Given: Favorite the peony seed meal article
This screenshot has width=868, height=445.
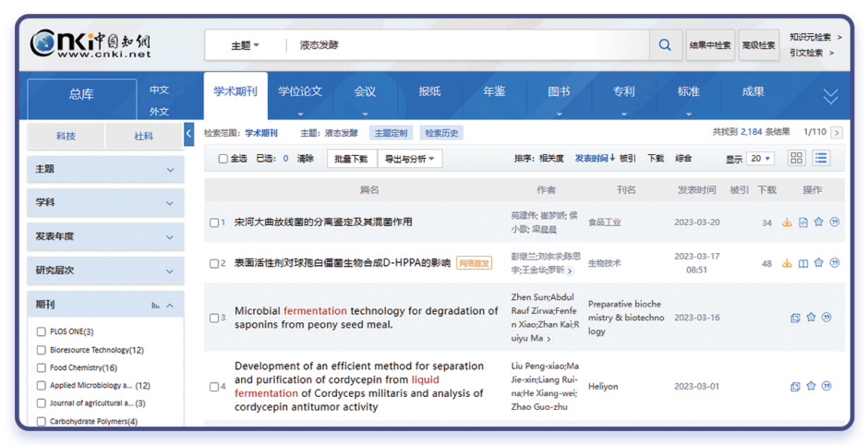Looking at the screenshot, I should [x=811, y=318].
